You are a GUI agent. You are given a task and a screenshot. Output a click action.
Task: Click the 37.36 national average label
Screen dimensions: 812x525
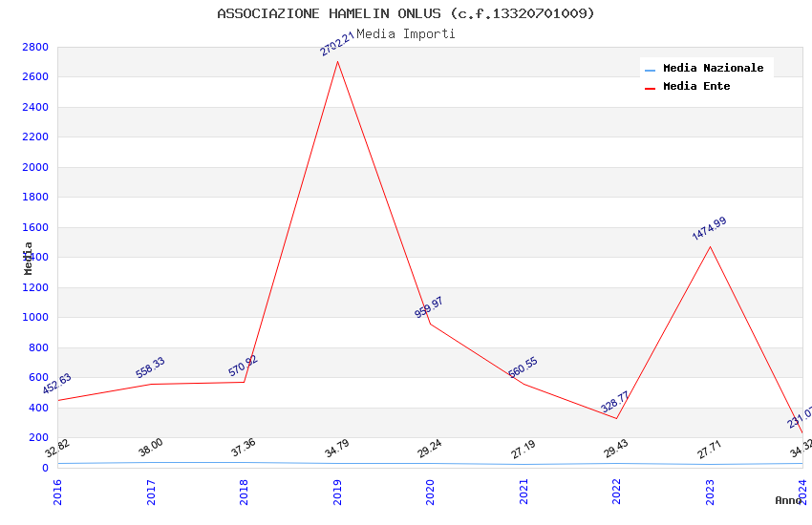pos(244,448)
